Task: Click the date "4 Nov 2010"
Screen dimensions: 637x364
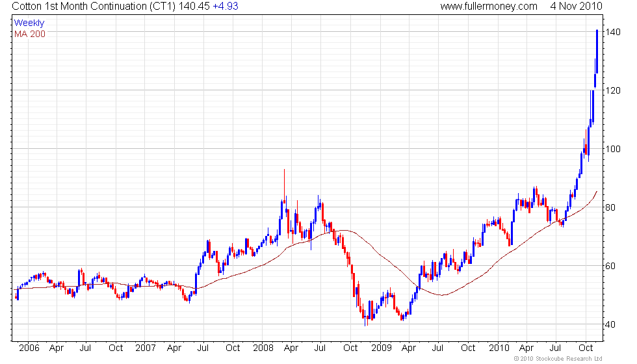Action: (x=576, y=6)
